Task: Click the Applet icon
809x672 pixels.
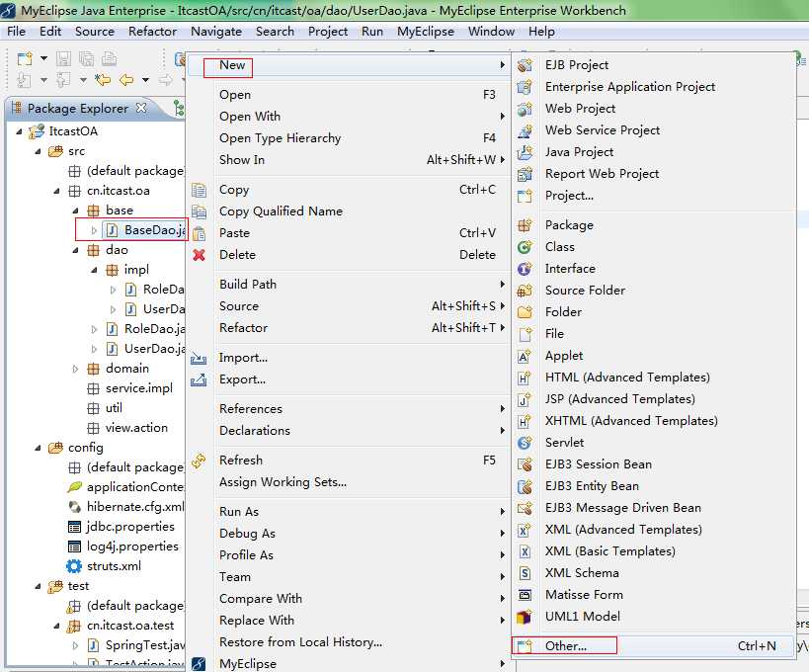Action: coord(525,356)
